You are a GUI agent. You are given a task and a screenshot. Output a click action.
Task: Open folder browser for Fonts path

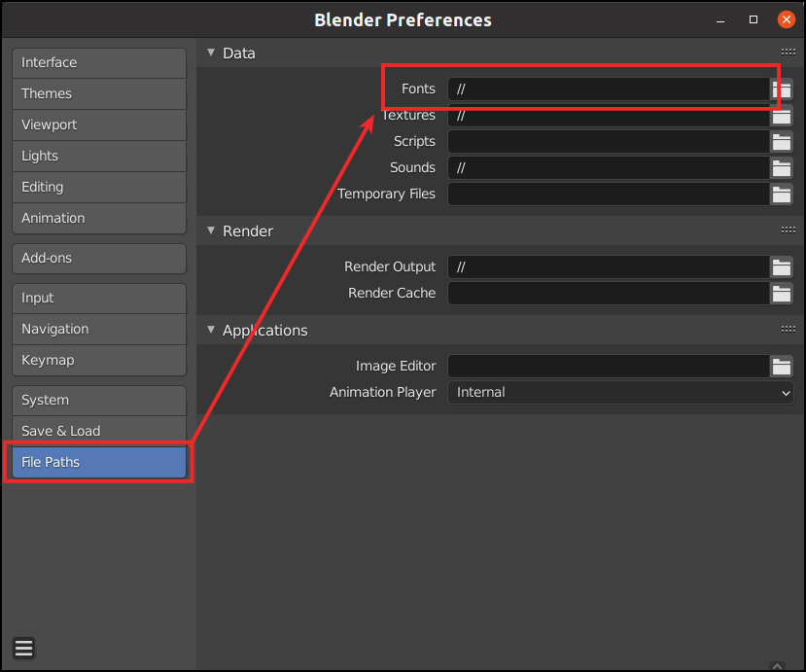(x=782, y=88)
